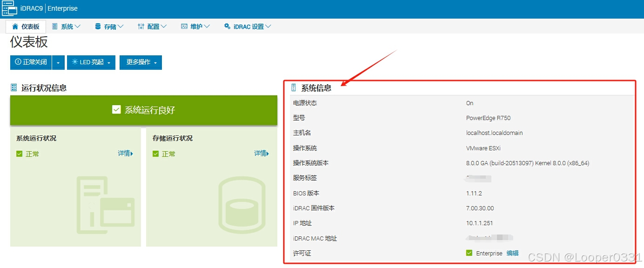Click the 操作系统版本 label
Viewport: 644px width, 268px height.
click(x=311, y=163)
